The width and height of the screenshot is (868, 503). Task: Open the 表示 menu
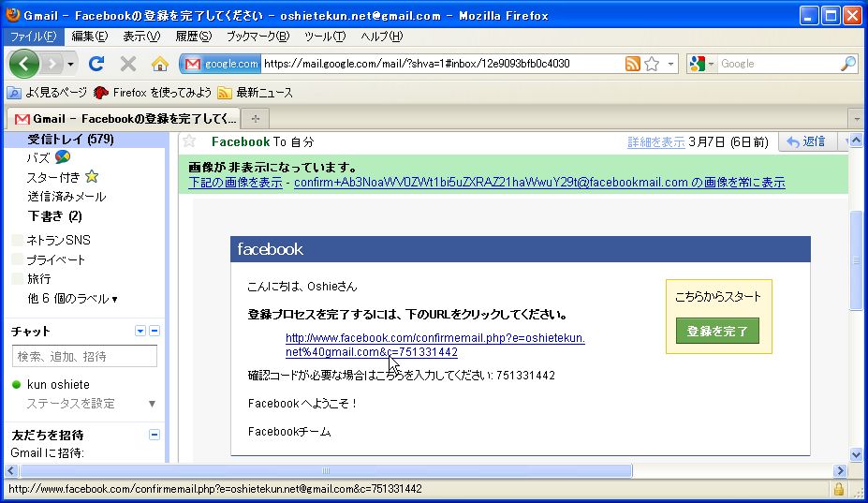[x=141, y=37]
